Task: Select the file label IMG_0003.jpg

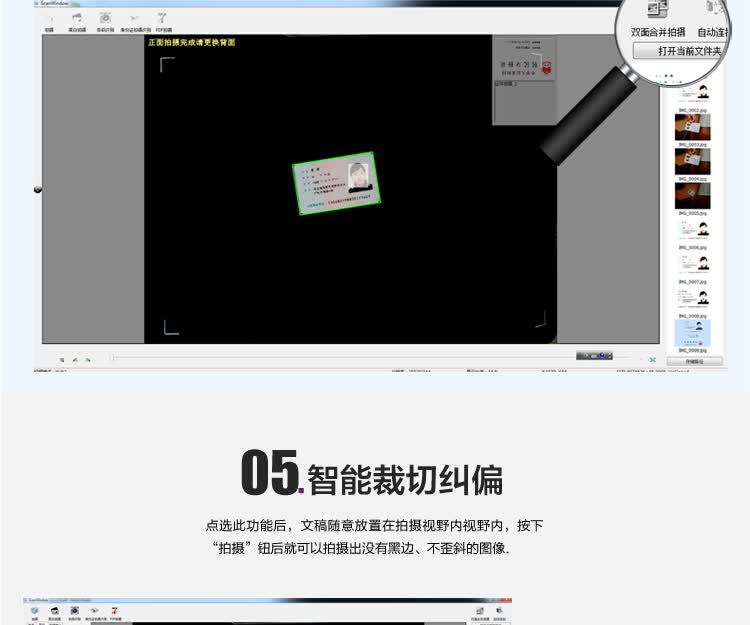Action: pos(693,144)
